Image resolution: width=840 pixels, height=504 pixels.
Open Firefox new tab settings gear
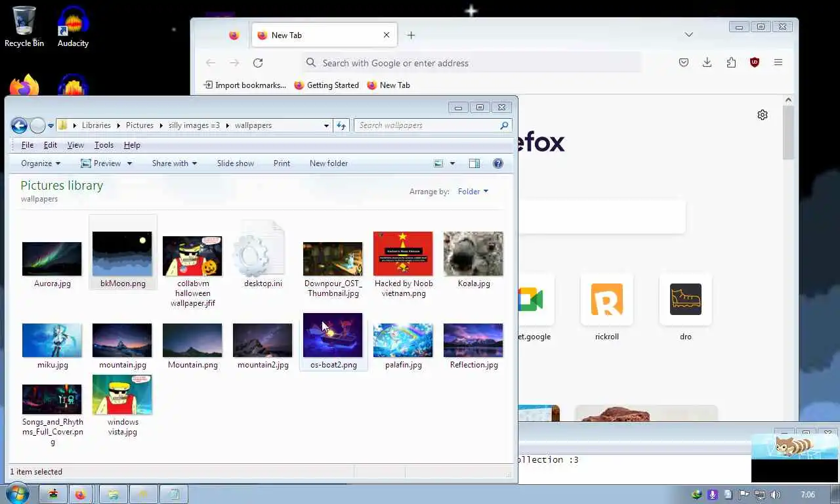pos(763,115)
